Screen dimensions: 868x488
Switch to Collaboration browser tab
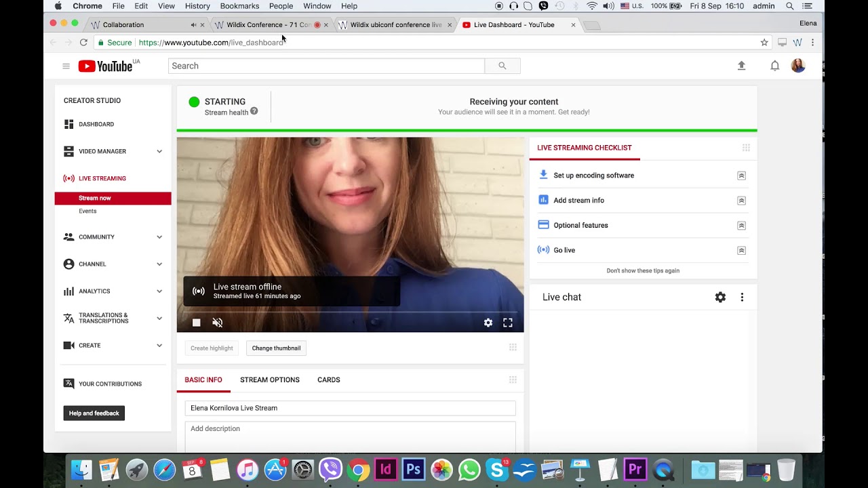pos(146,25)
